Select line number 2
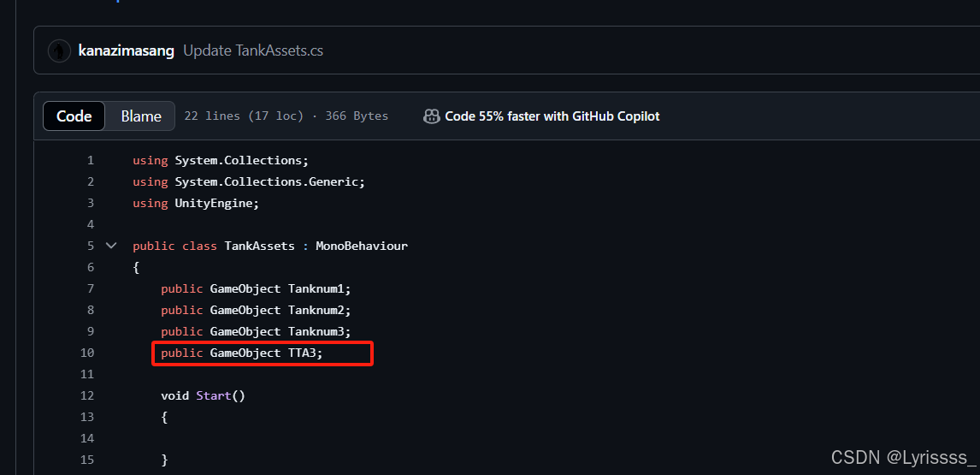Viewport: 980px width, 475px height. [91, 181]
